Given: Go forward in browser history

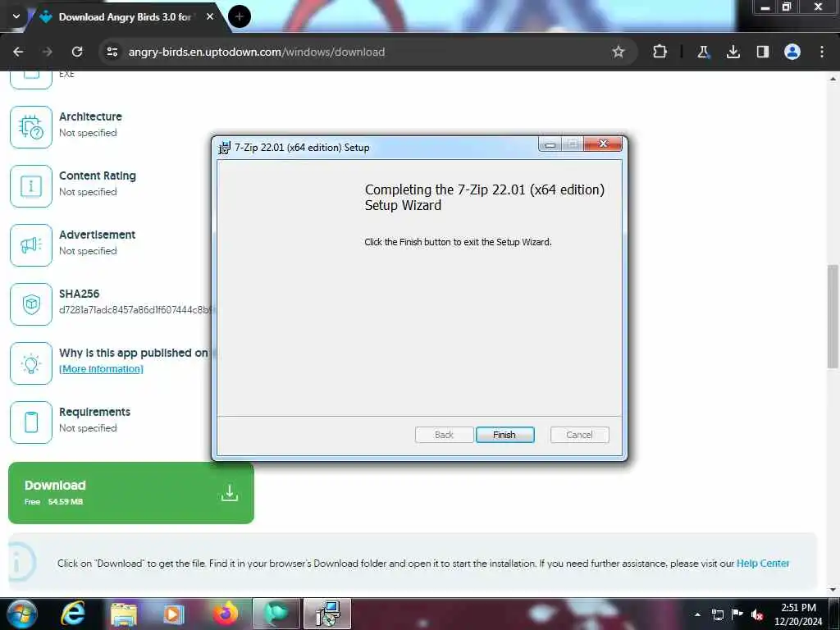Looking at the screenshot, I should pos(47,52).
